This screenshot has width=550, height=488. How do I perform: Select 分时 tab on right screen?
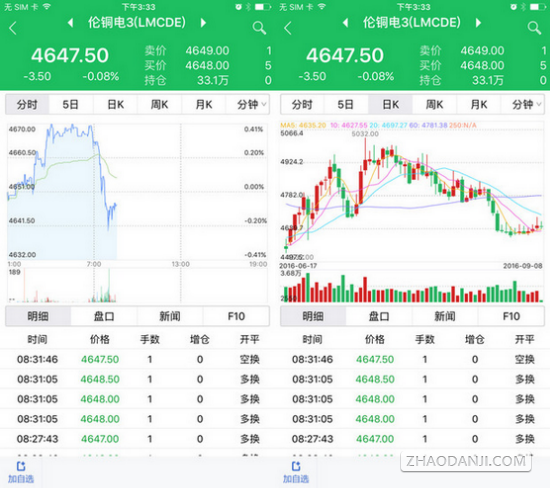(302, 105)
